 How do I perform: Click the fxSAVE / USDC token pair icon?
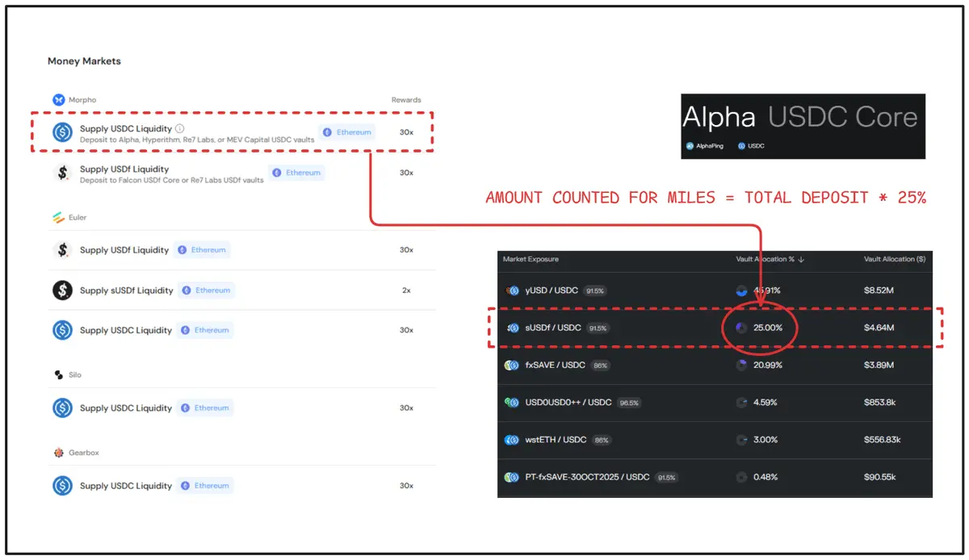point(512,366)
